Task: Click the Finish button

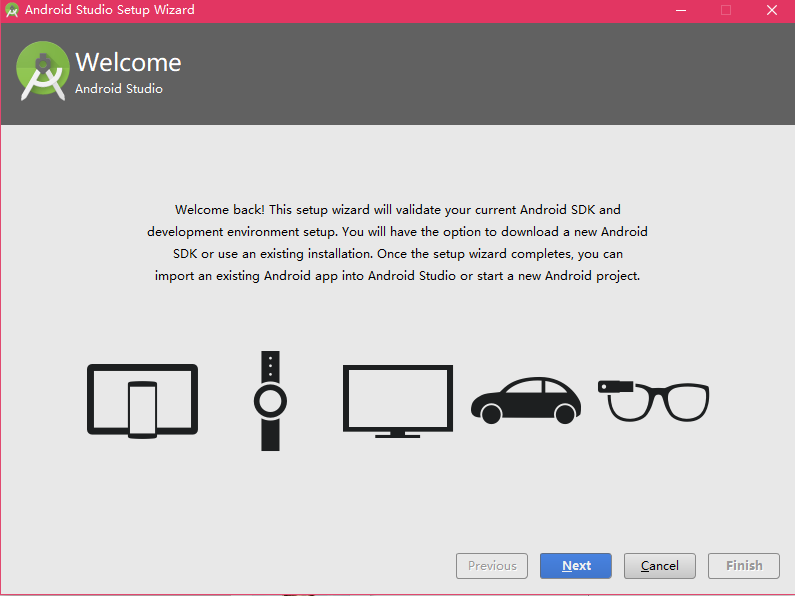Action: click(x=744, y=566)
